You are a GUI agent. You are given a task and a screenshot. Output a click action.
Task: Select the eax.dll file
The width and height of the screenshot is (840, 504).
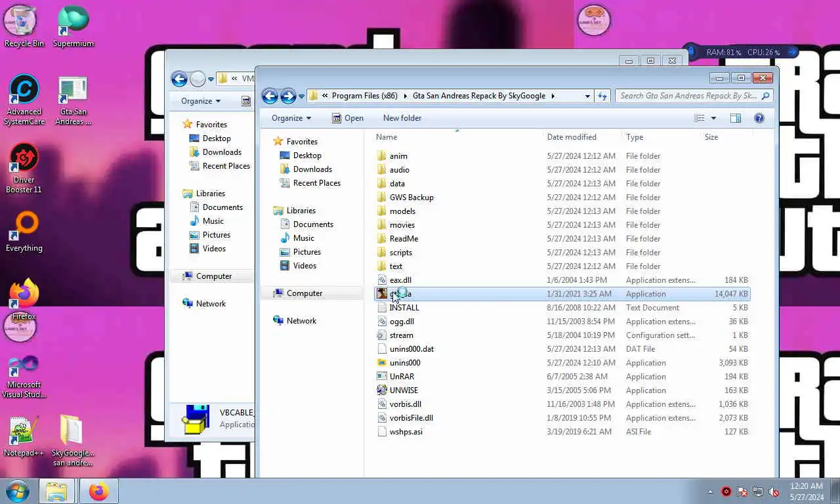click(562, 280)
